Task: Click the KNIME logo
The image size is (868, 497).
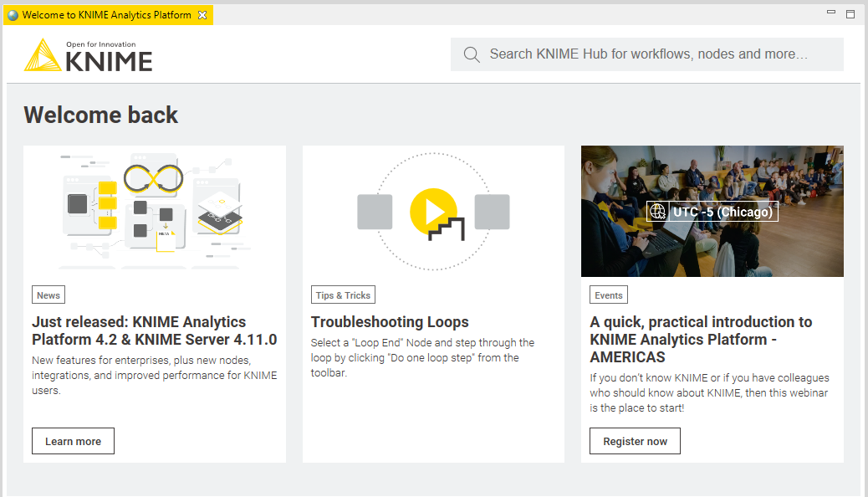Action: click(x=88, y=55)
